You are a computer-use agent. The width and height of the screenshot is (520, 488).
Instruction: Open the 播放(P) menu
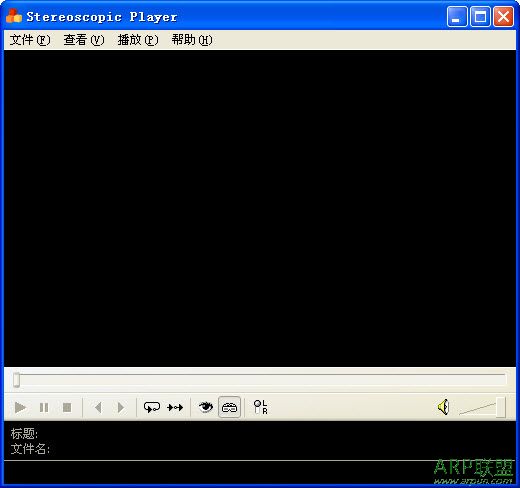(138, 40)
